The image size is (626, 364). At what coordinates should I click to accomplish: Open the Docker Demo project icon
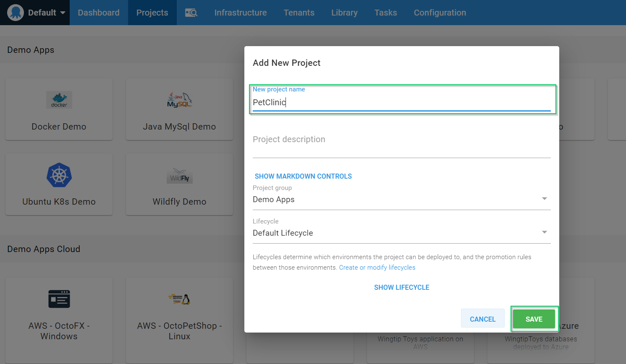click(59, 100)
